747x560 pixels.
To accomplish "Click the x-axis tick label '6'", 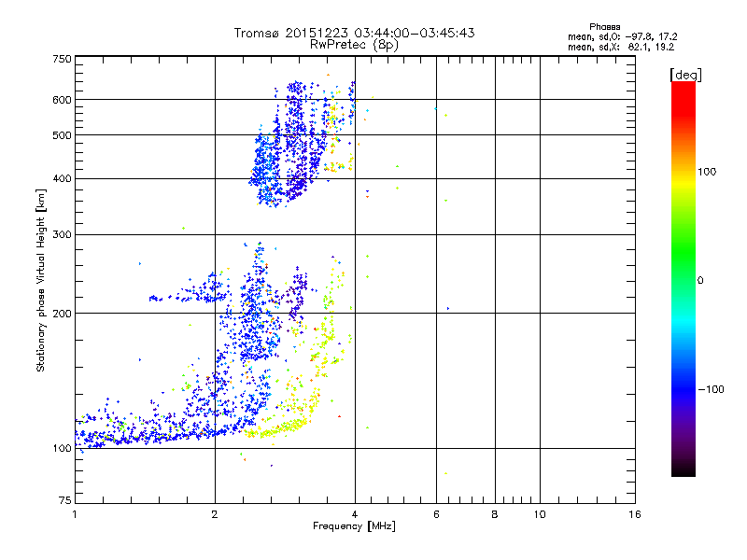I will [436, 514].
